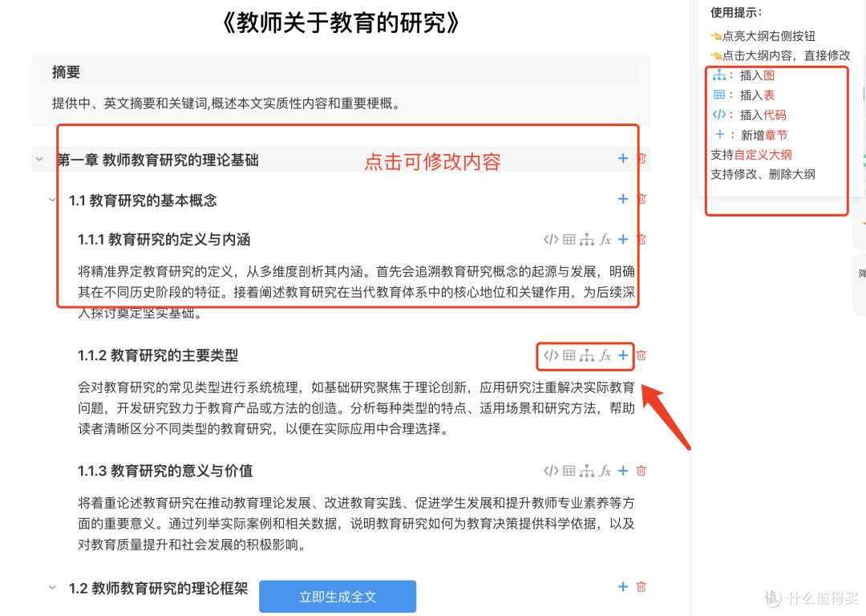The height and width of the screenshot is (616, 866).
Task: Insert table into section 1.1.2
Action: (x=569, y=355)
